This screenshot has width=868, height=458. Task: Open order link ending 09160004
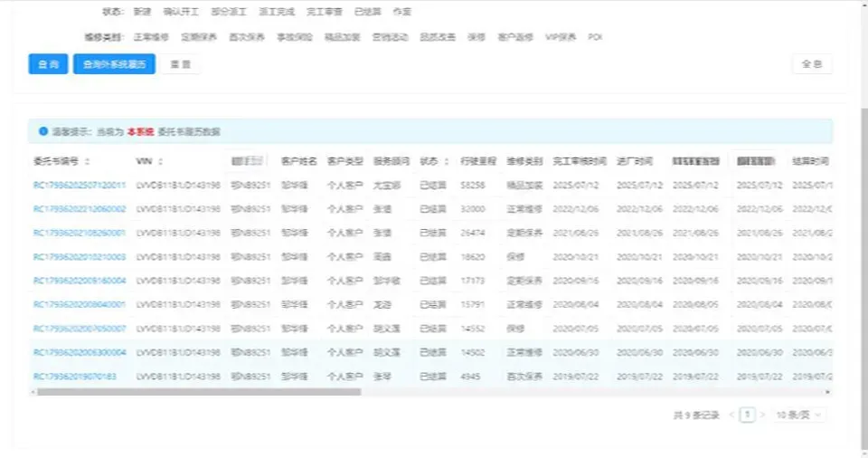(80, 281)
